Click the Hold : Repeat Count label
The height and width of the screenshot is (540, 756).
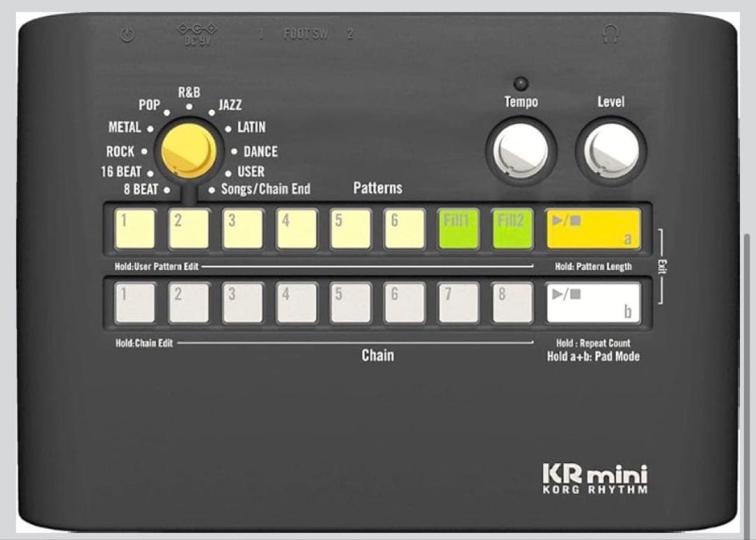pos(593,343)
